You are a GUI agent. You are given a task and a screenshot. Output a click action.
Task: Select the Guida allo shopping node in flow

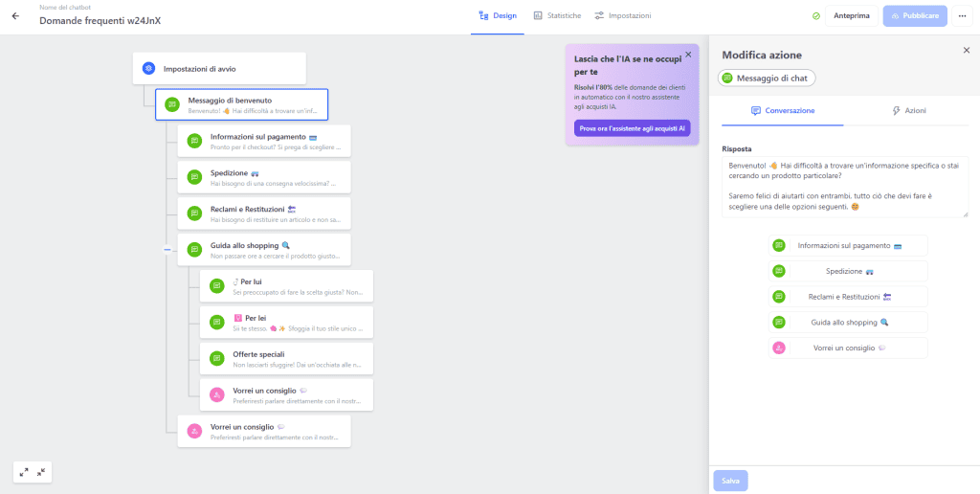click(264, 250)
